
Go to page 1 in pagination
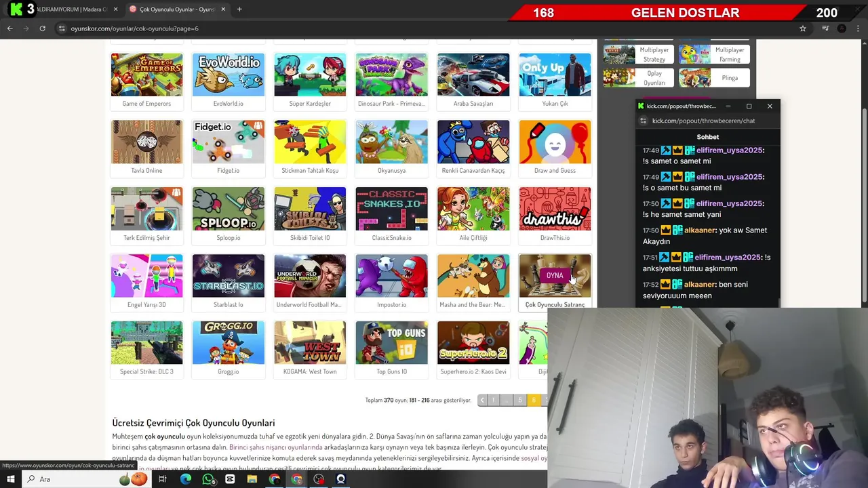coord(493,400)
